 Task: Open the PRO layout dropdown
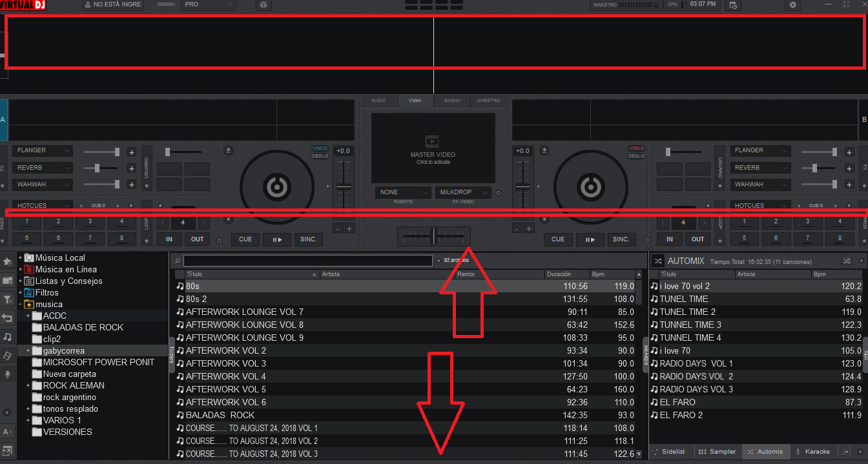(209, 5)
